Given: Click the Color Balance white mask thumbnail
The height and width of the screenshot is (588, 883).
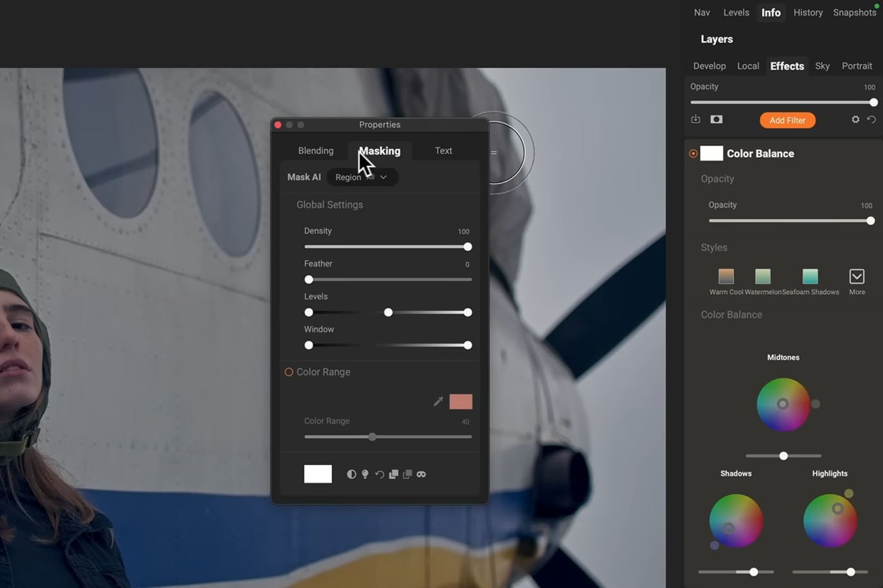Looking at the screenshot, I should [711, 153].
